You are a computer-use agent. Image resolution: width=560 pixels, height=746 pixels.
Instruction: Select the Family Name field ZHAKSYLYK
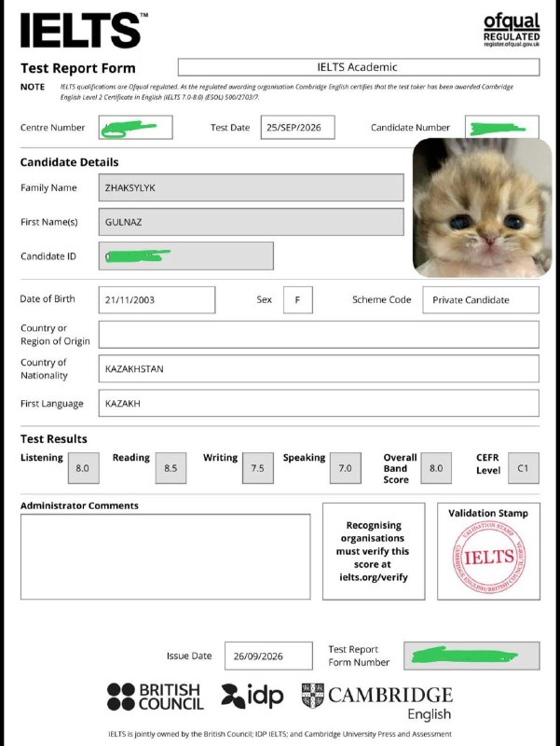(x=251, y=187)
